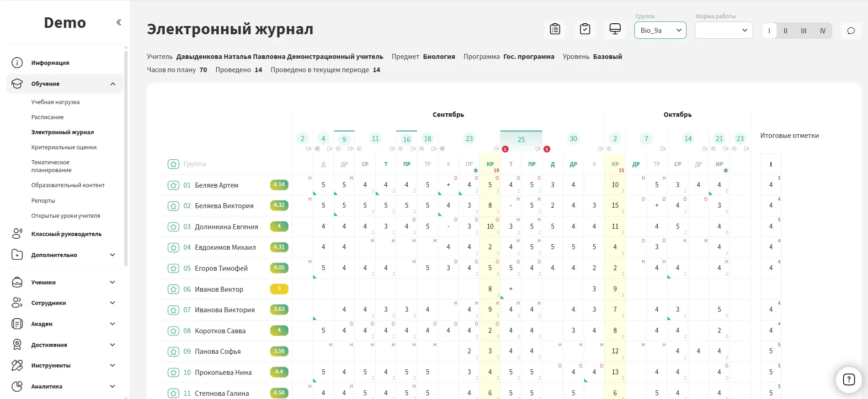Open the Группа Bio_9a dropdown

coord(660,31)
